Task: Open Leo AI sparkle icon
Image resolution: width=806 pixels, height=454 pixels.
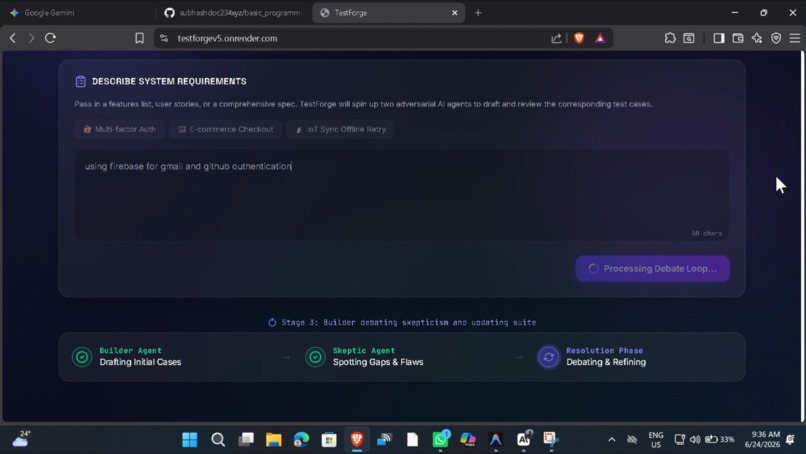Action: coord(757,38)
